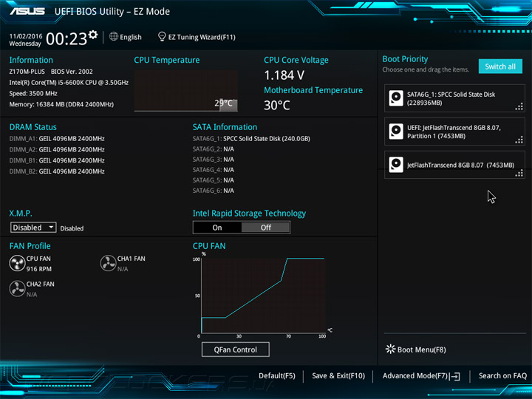Click the SATA6G_6: N/A row
Image resolution: width=532 pixels, height=399 pixels.
[214, 191]
